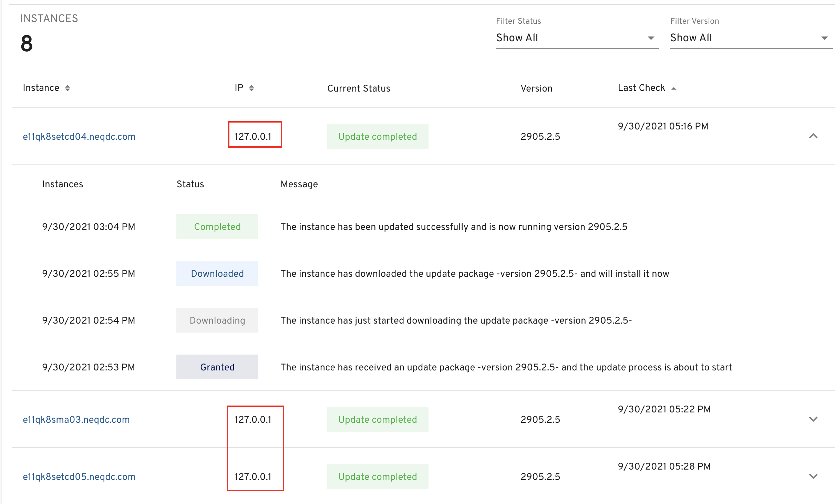835x504 pixels.
Task: Expand e11qk8setcd05 row details
Action: [813, 476]
